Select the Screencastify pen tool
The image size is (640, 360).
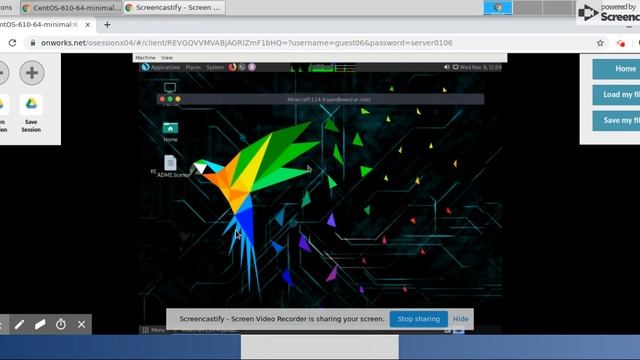[x=19, y=324]
